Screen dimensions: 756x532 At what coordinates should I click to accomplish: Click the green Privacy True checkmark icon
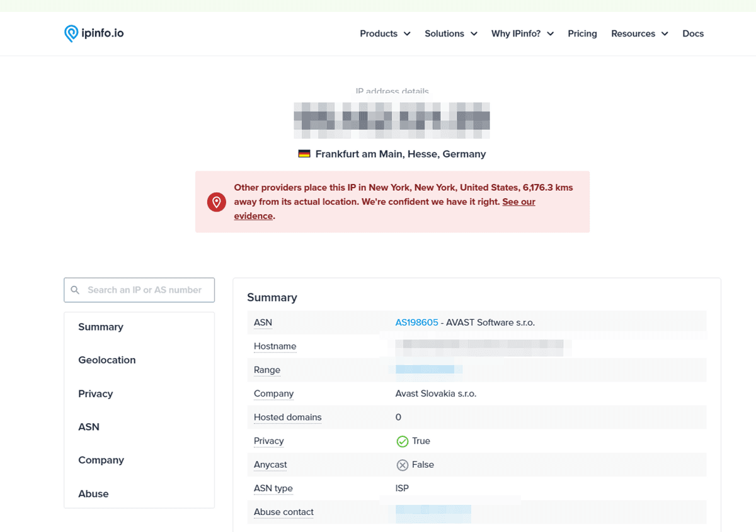coord(402,441)
